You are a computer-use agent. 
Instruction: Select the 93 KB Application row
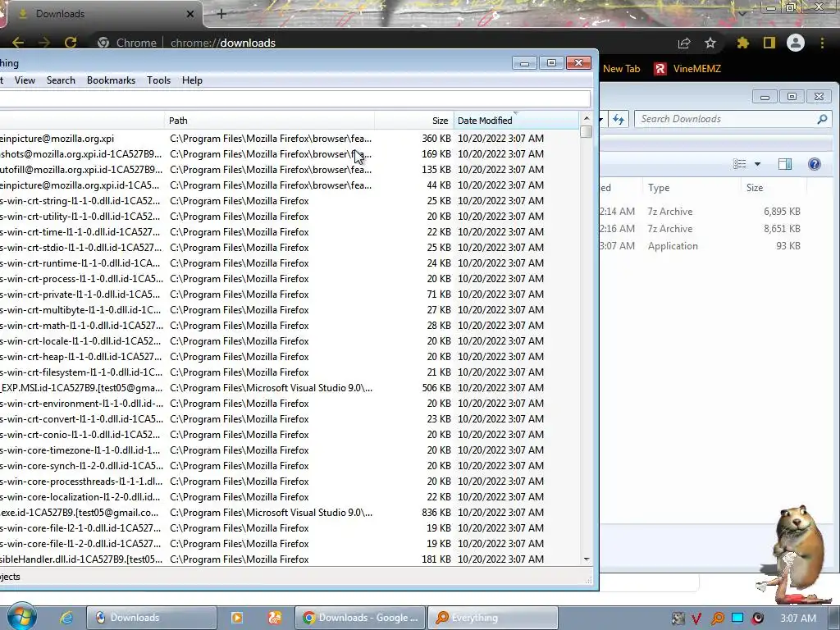[x=701, y=246]
